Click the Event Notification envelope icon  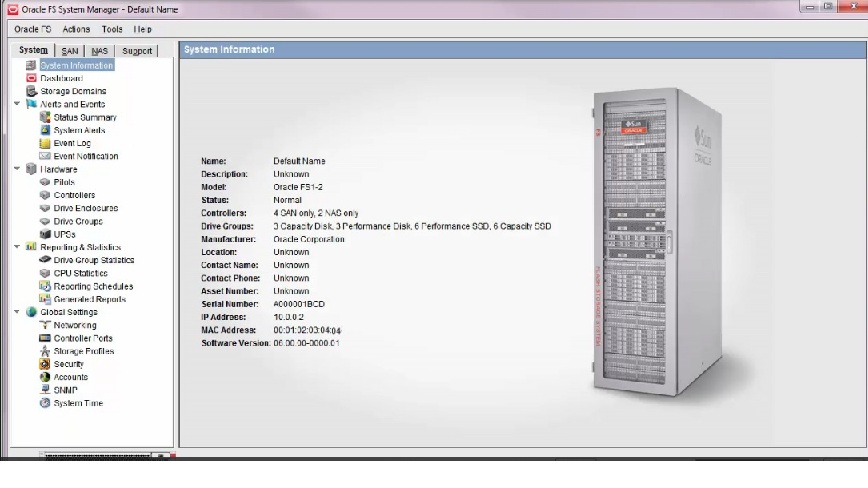point(44,156)
